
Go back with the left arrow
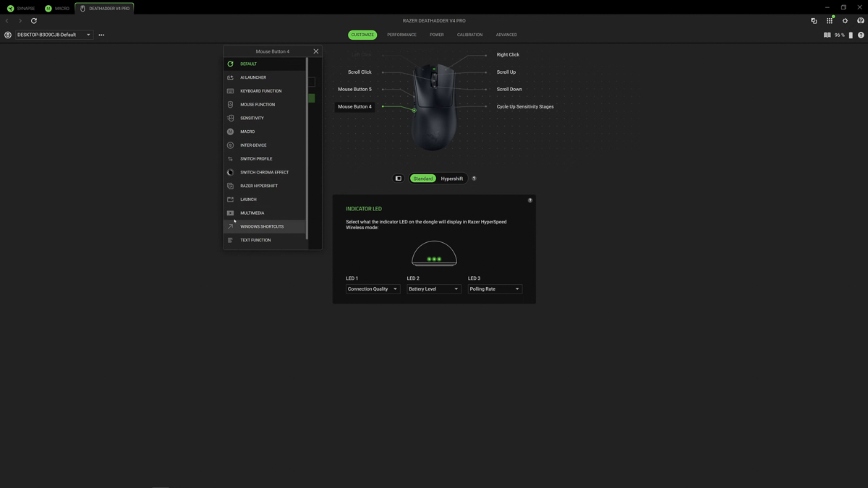tap(7, 21)
